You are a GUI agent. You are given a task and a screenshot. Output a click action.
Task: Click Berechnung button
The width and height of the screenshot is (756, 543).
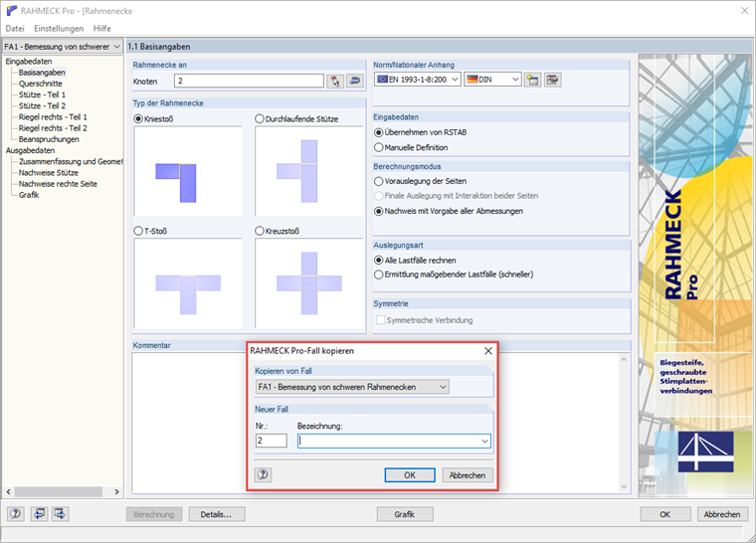pyautogui.click(x=154, y=514)
